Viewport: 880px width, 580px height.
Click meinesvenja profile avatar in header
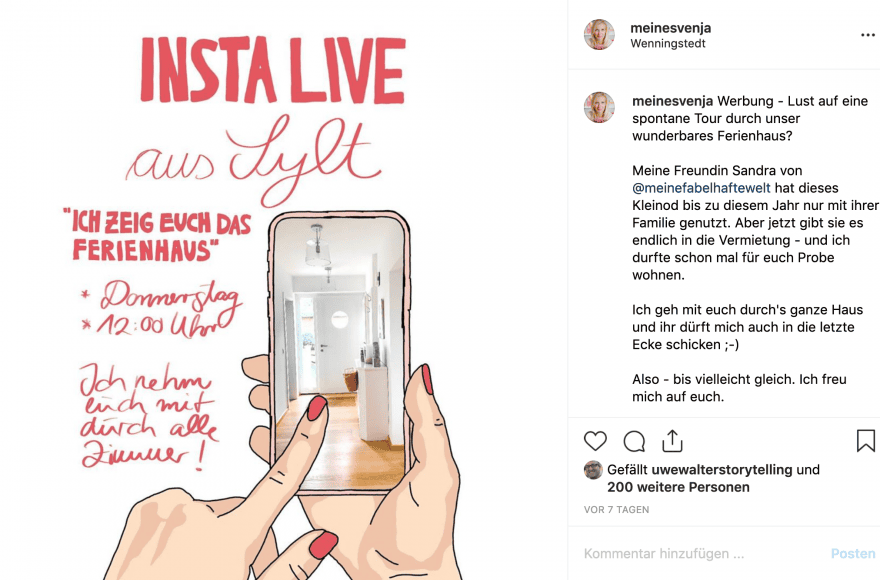click(599, 34)
